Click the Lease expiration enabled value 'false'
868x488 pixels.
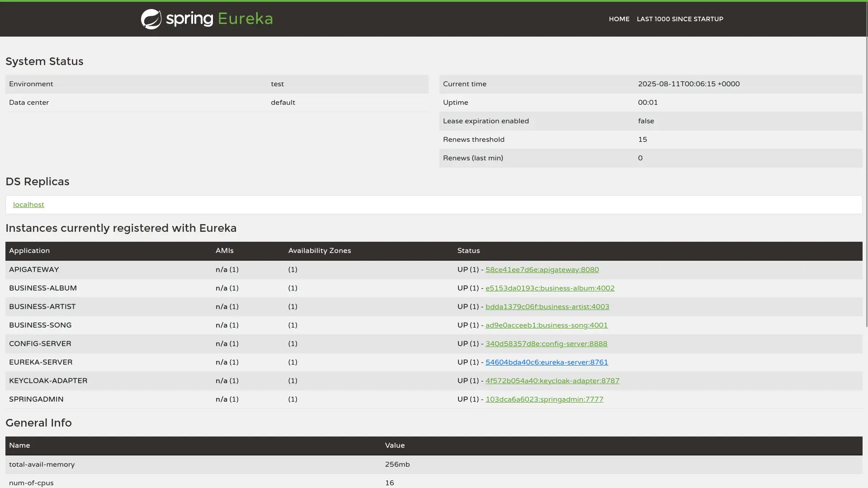pyautogui.click(x=646, y=121)
